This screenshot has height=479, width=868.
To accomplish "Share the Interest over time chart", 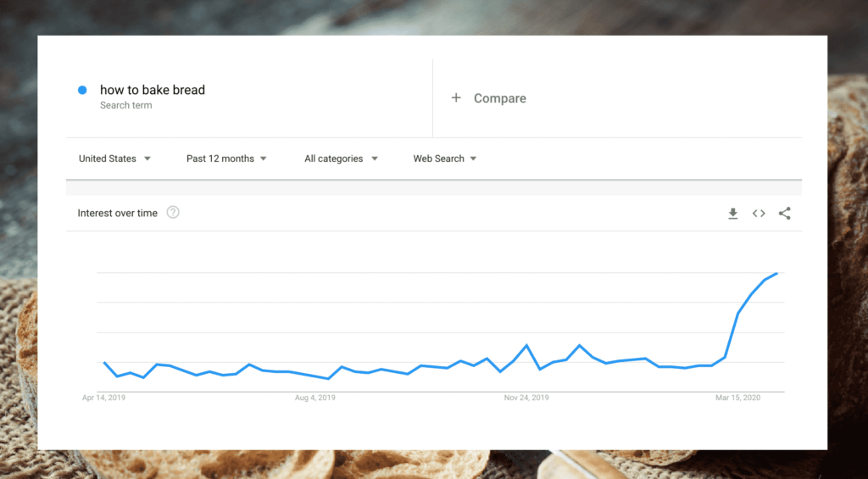I will (x=784, y=213).
